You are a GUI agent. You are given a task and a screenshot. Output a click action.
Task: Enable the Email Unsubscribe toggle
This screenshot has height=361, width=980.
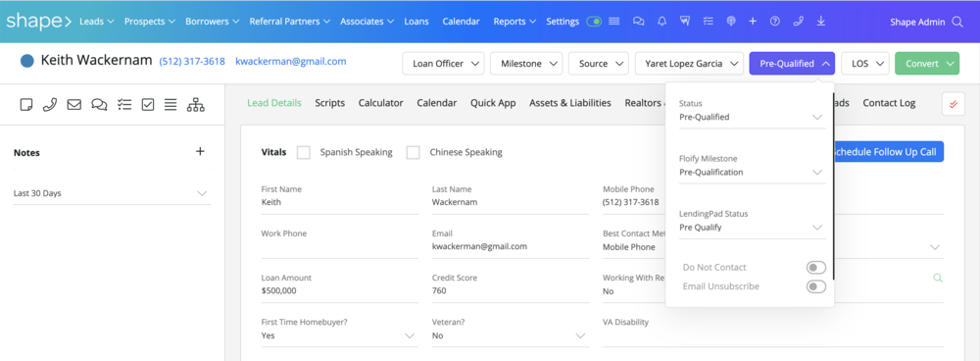815,286
